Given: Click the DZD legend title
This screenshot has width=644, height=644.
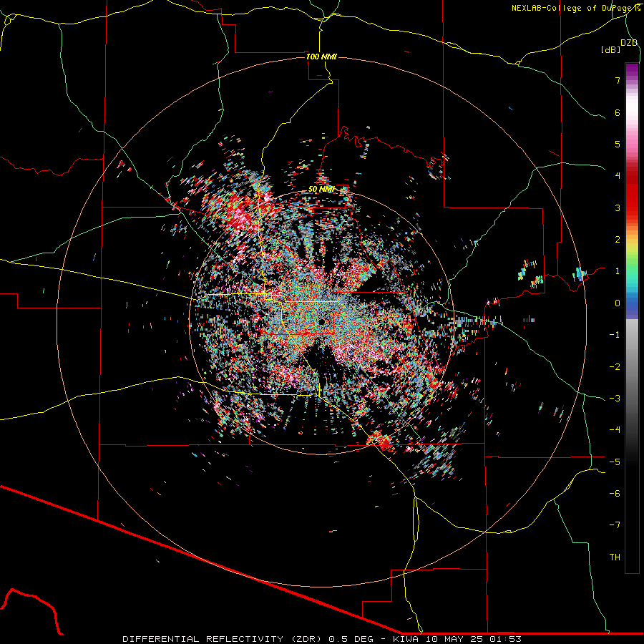Looking at the screenshot, I should (629, 43).
